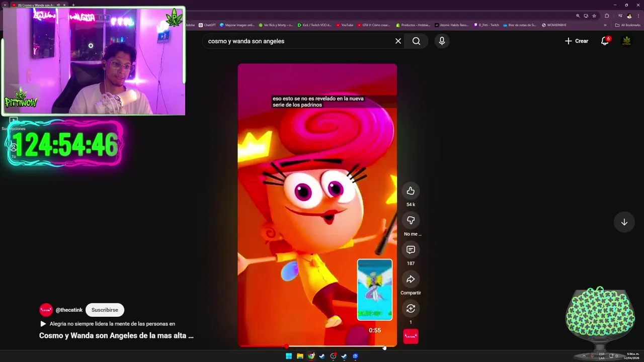Clear the search box with X

pos(398,41)
